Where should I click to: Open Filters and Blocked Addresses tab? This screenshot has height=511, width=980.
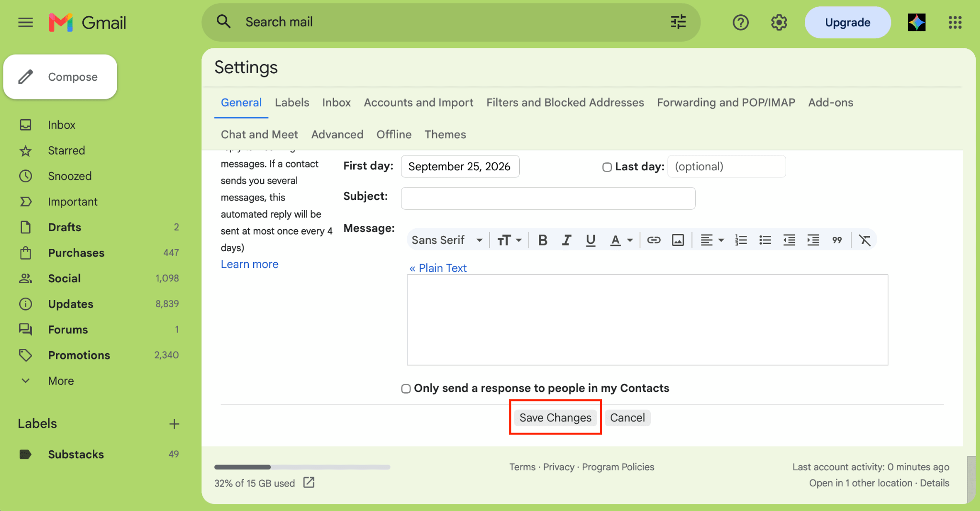tap(565, 102)
